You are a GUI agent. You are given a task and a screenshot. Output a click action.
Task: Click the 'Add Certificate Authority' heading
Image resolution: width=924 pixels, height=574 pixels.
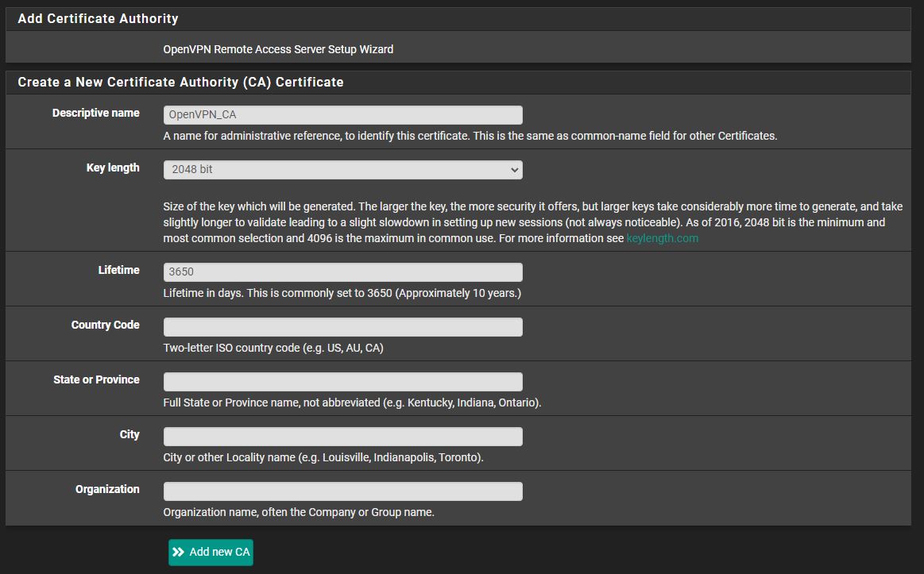click(x=98, y=19)
